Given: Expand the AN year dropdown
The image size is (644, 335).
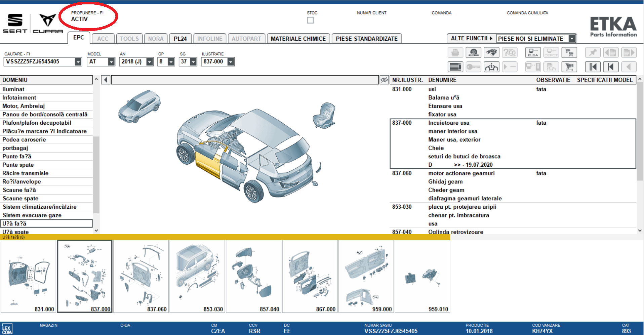Looking at the screenshot, I should pyautogui.click(x=150, y=62).
